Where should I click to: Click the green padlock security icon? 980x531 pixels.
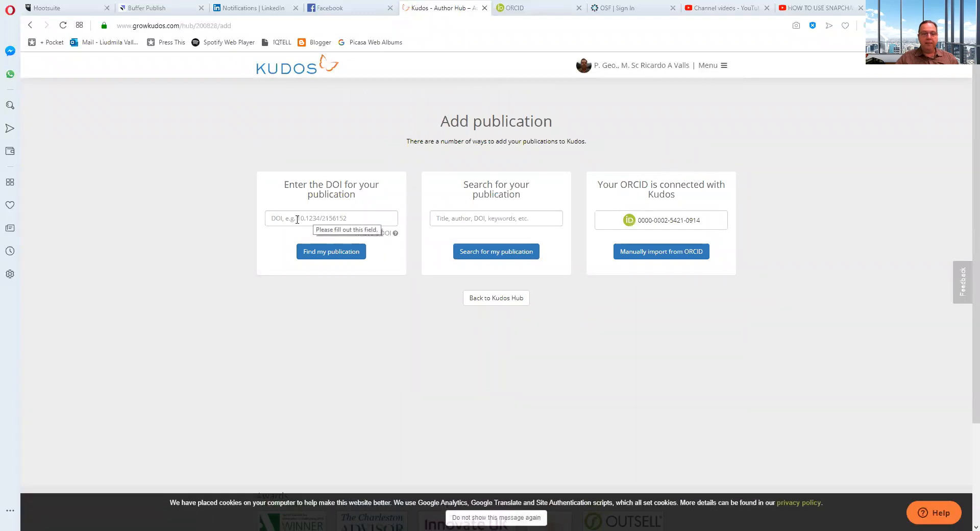coord(104,26)
